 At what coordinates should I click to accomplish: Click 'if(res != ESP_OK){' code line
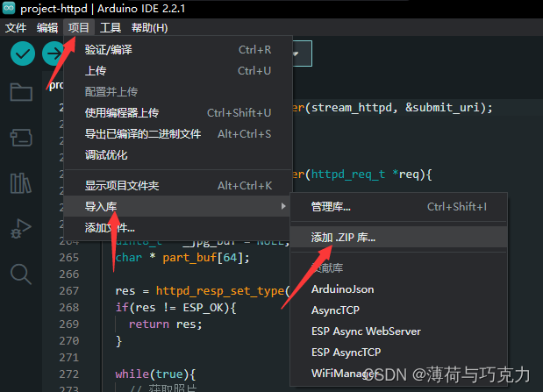pos(176,308)
